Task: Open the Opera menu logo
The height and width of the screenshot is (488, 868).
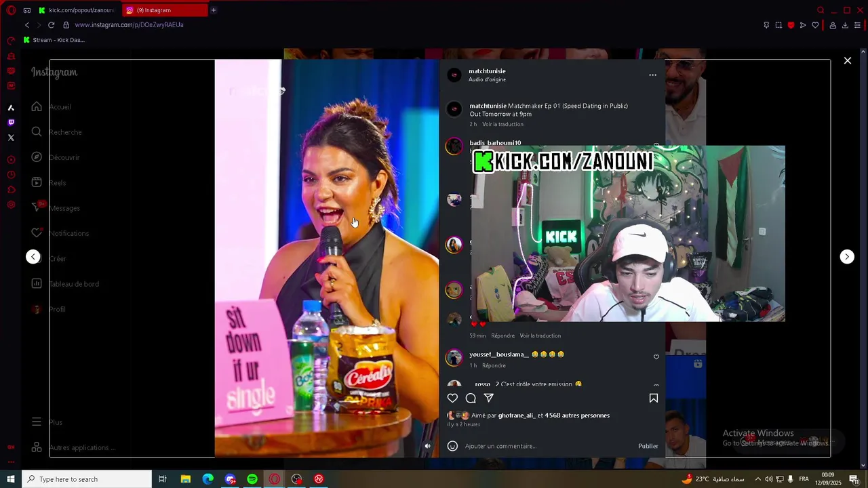Action: (x=11, y=10)
